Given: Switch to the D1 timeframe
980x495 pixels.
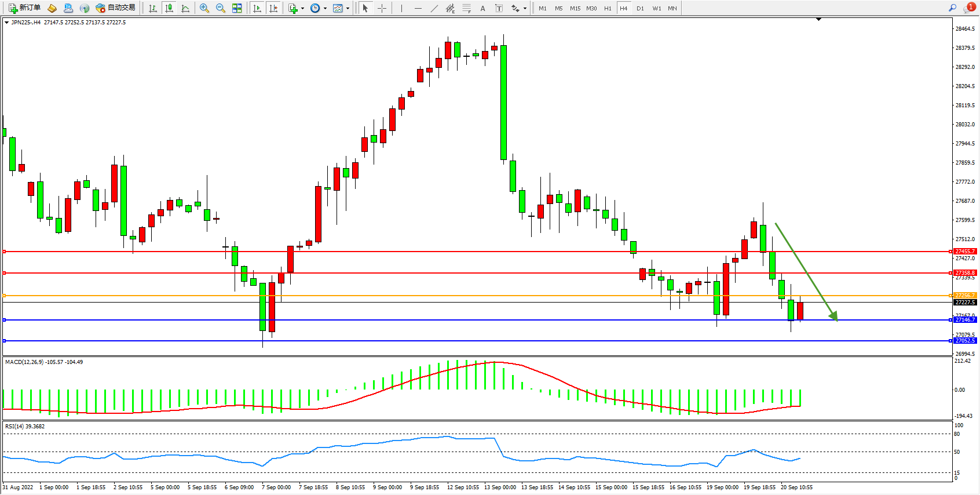Looking at the screenshot, I should coord(640,8).
